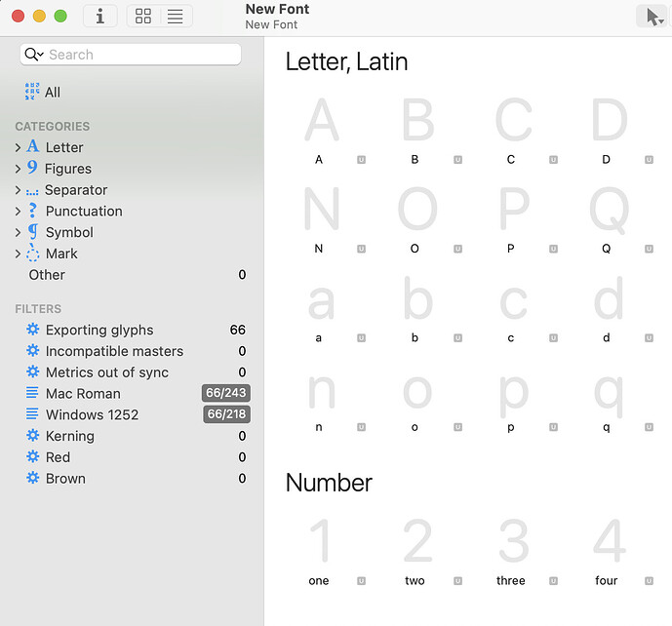
Task: Expand the Figures category
Action: (x=18, y=169)
